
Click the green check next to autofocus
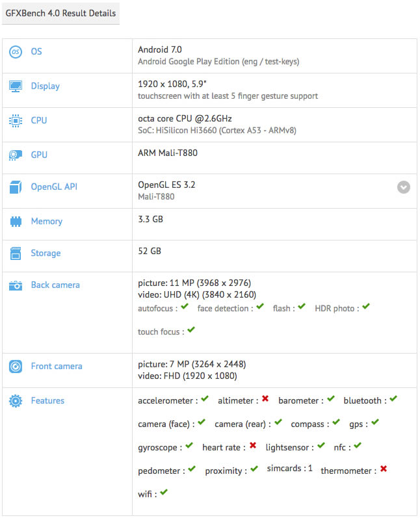[185, 307]
